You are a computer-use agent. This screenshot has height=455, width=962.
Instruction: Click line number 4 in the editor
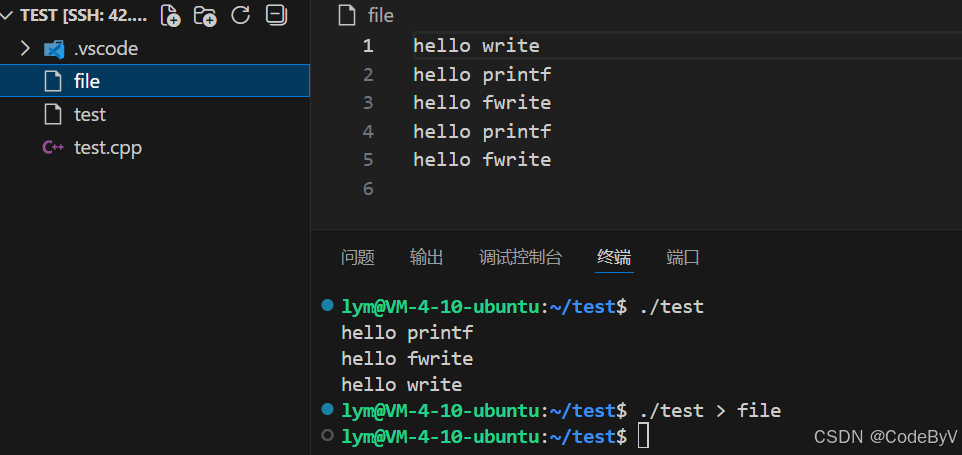pos(367,131)
